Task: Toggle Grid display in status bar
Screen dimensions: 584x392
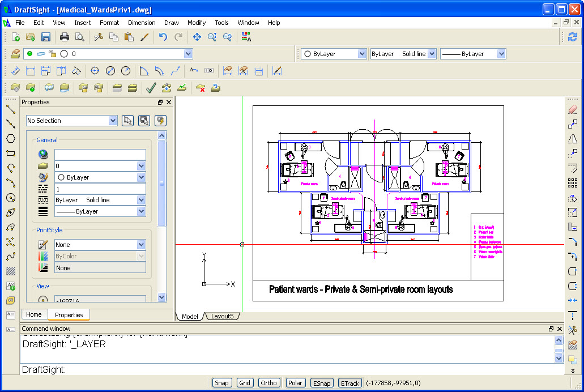Action: pos(245,383)
